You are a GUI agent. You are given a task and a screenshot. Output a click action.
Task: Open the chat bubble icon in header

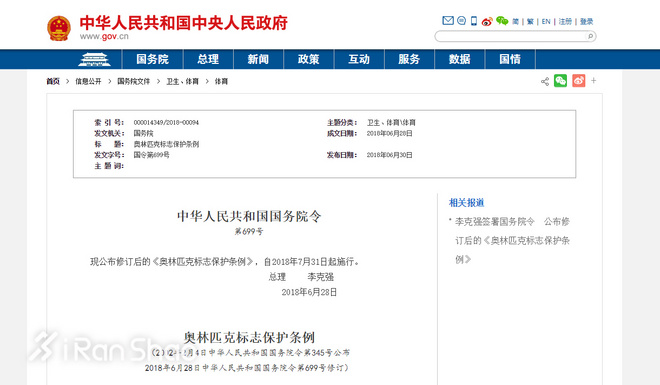coord(461,20)
